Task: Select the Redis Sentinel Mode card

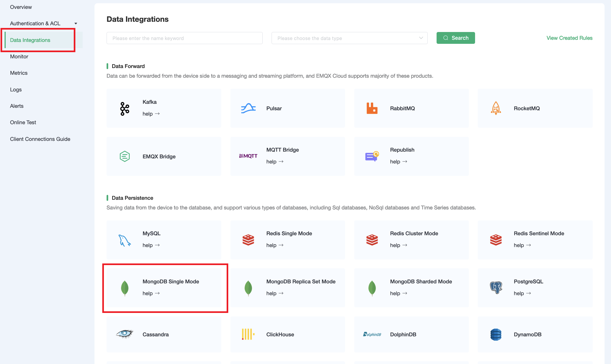Action: click(535, 240)
